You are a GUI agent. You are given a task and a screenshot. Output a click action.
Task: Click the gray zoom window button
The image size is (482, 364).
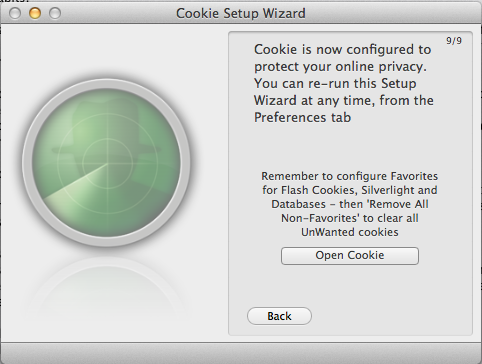tap(55, 13)
